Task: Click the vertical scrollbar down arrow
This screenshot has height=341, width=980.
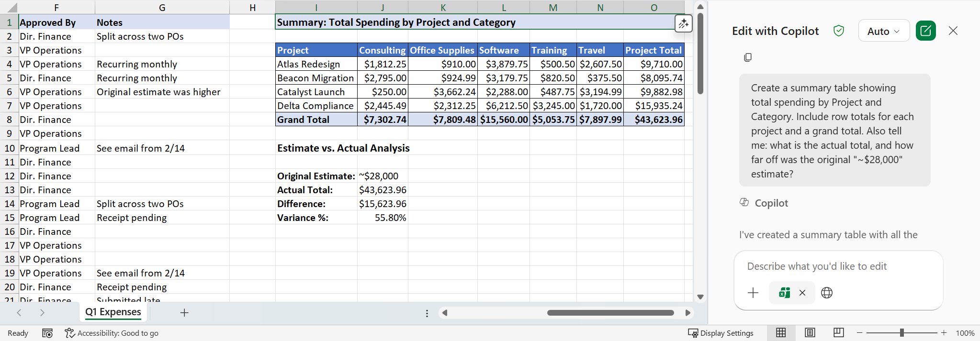Action: click(700, 297)
